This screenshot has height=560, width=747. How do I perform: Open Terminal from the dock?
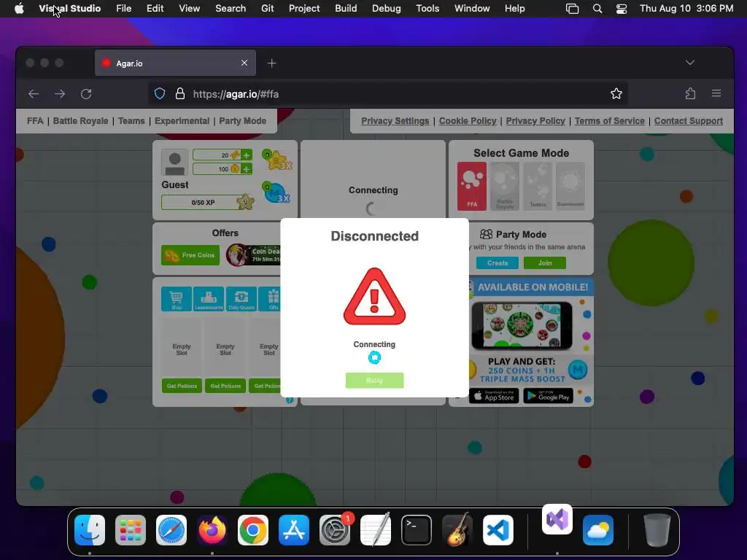coord(417,530)
